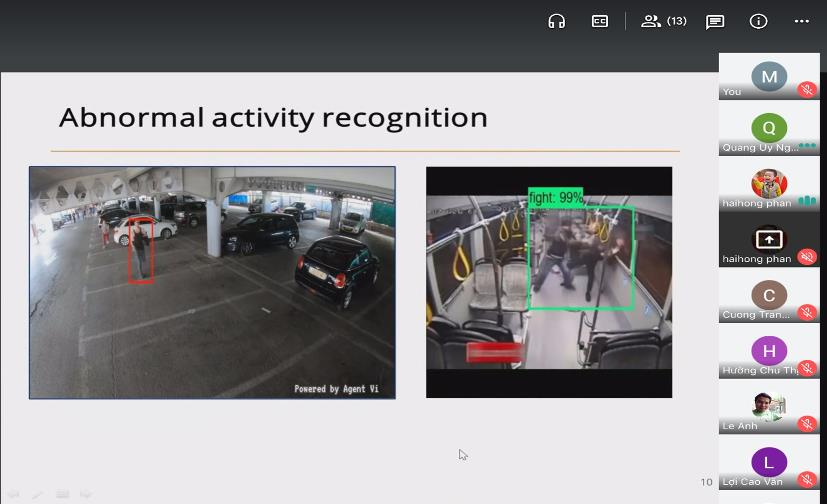Select haihong phan's screen share tile
Screen dimensions: 827x504
coord(768,240)
